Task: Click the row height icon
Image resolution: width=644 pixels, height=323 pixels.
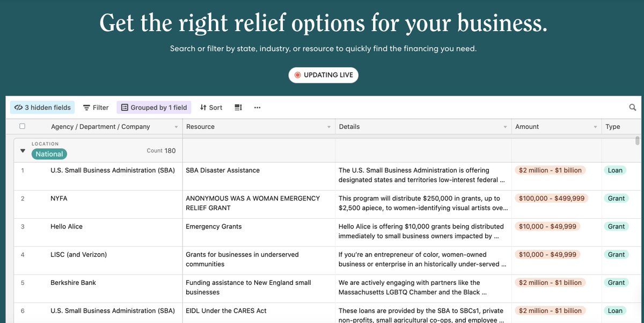Action: 238,107
